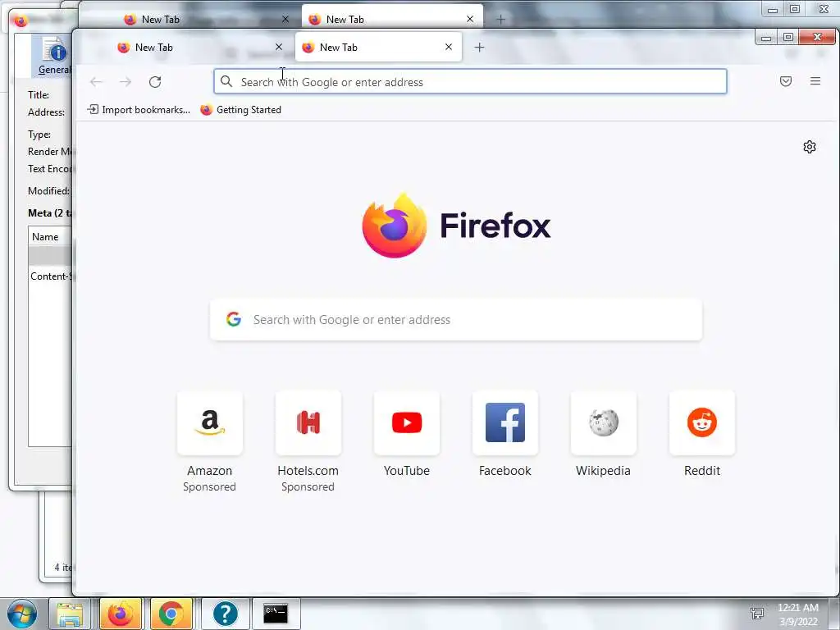This screenshot has height=630, width=840.
Task: Minimize the front Firefox window
Action: 766,37
